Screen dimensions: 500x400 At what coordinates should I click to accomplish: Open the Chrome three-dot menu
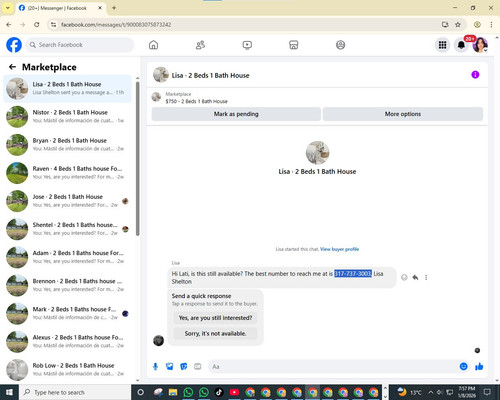491,25
